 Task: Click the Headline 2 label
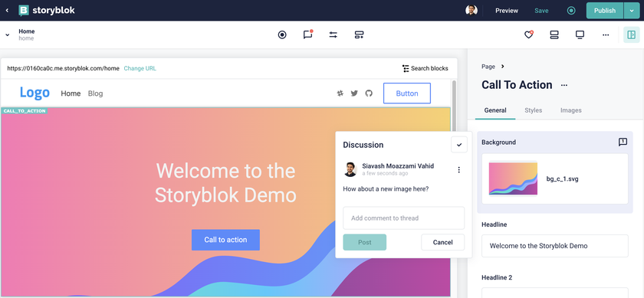pyautogui.click(x=497, y=277)
